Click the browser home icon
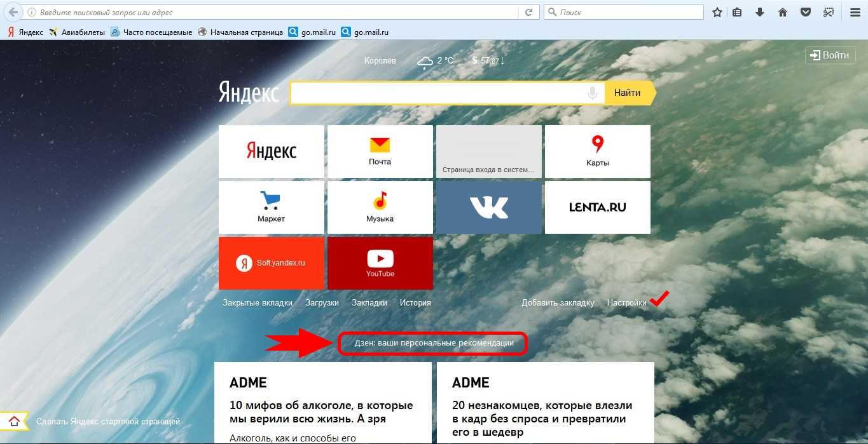This screenshot has width=868, height=444. click(783, 12)
